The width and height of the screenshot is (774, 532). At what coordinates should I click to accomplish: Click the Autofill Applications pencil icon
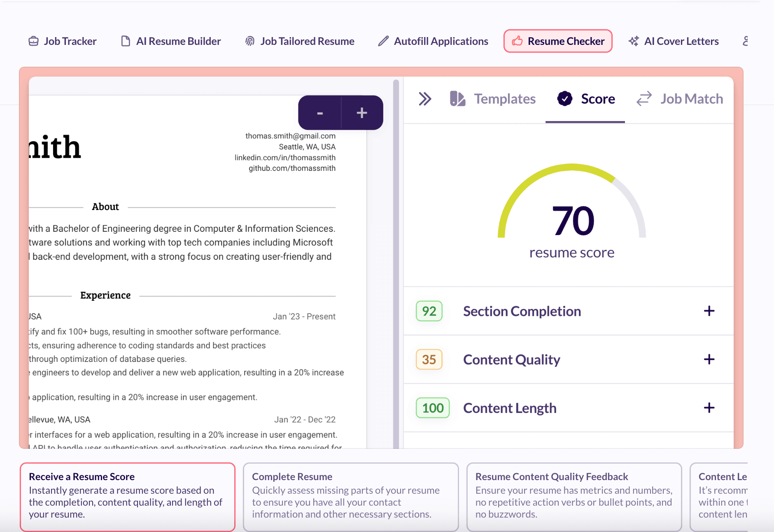point(383,41)
